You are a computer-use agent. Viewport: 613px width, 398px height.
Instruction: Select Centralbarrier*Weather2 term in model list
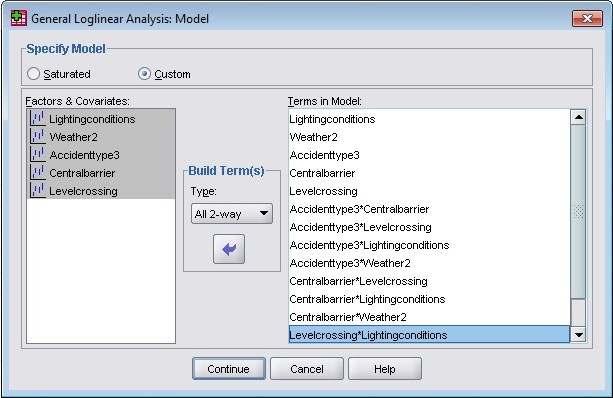click(x=348, y=317)
